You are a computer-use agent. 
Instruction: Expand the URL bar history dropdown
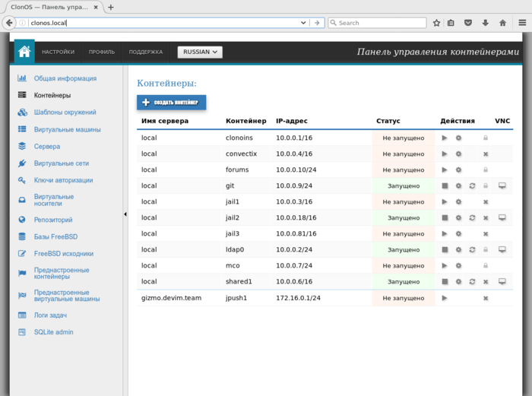click(303, 23)
